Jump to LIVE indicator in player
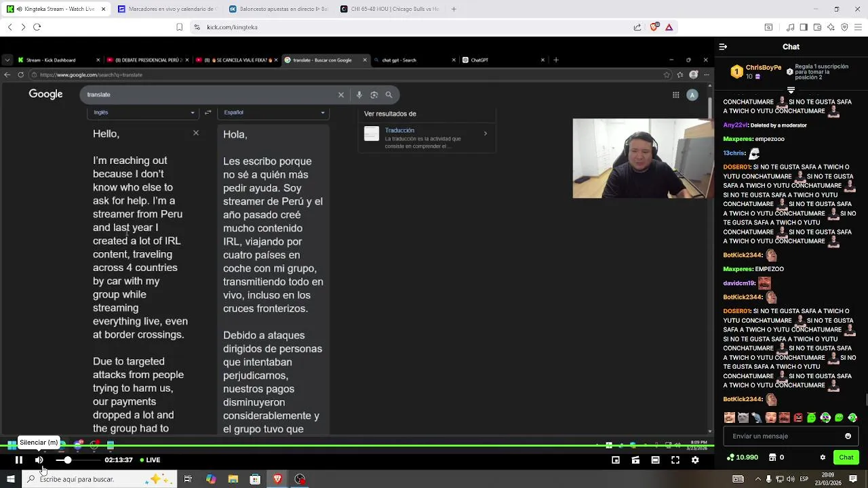 (150, 460)
